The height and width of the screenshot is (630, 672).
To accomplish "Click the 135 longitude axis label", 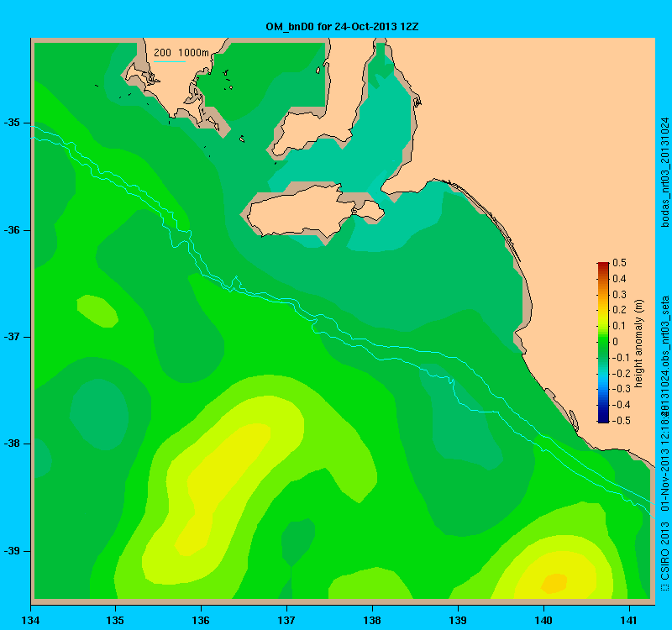I will (115, 620).
